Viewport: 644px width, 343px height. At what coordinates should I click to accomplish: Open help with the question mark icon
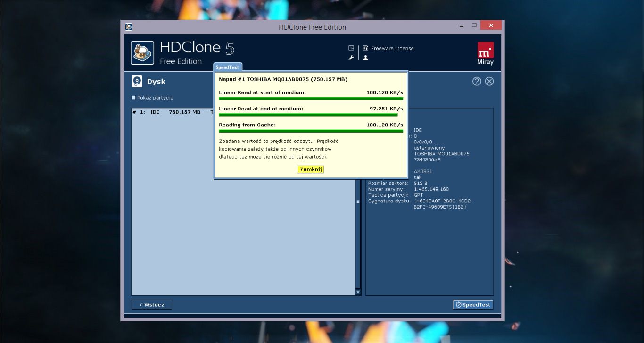coord(477,81)
